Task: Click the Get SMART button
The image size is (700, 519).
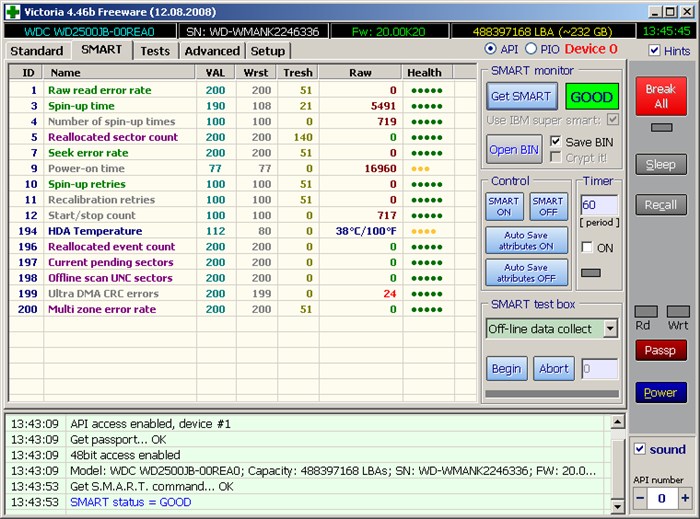Action: 521,96
